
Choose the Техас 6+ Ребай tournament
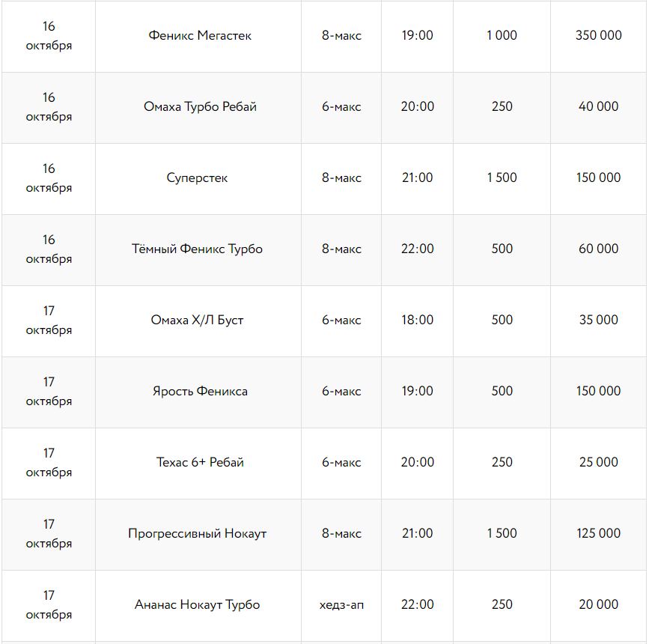coord(200,463)
